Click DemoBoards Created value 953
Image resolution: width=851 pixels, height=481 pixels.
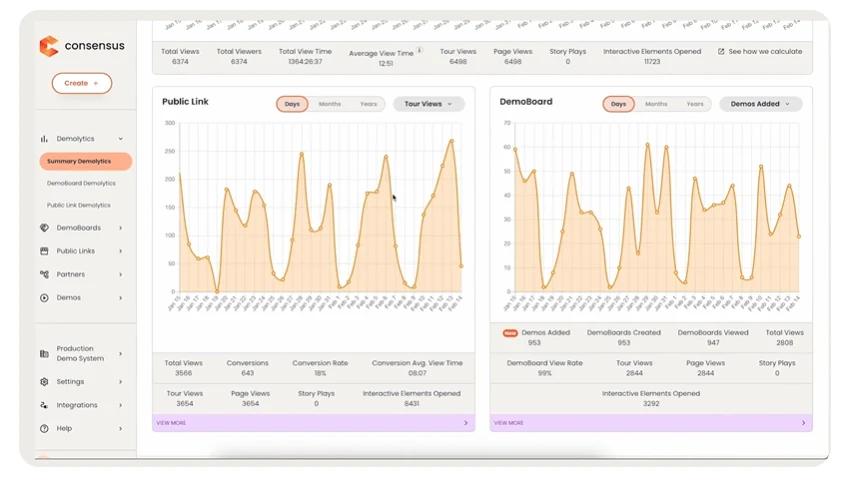pos(624,343)
